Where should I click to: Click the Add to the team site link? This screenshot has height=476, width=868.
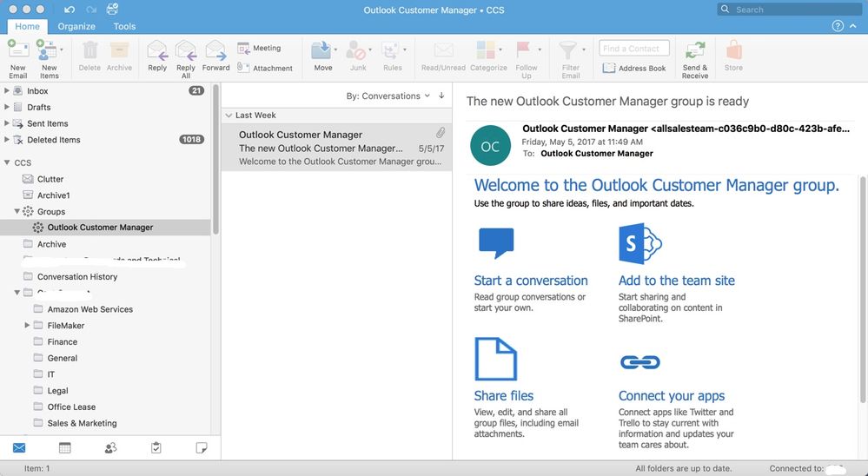tap(676, 281)
